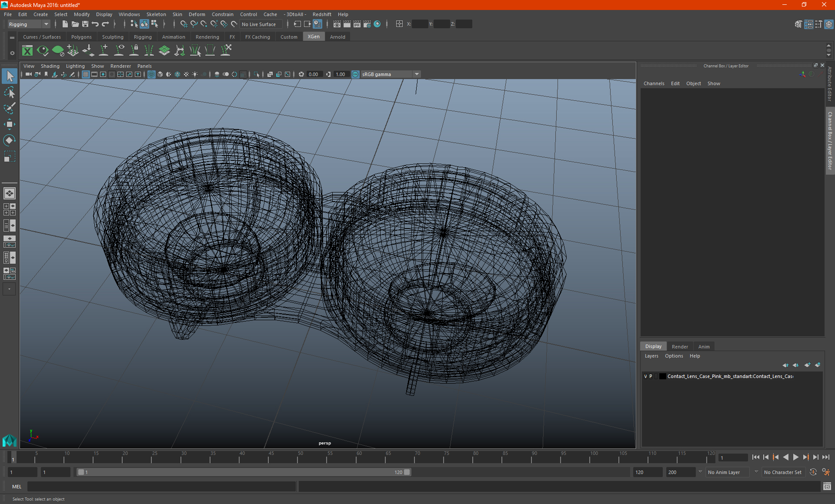This screenshot has height=504, width=835.
Task: Toggle viewport grid display icon
Action: click(x=86, y=74)
